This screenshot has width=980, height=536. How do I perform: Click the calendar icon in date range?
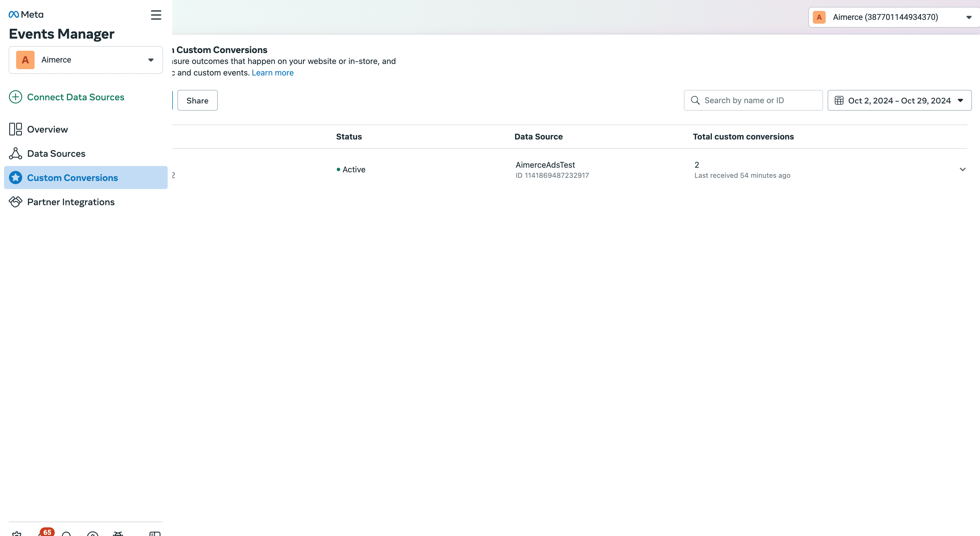pyautogui.click(x=839, y=101)
